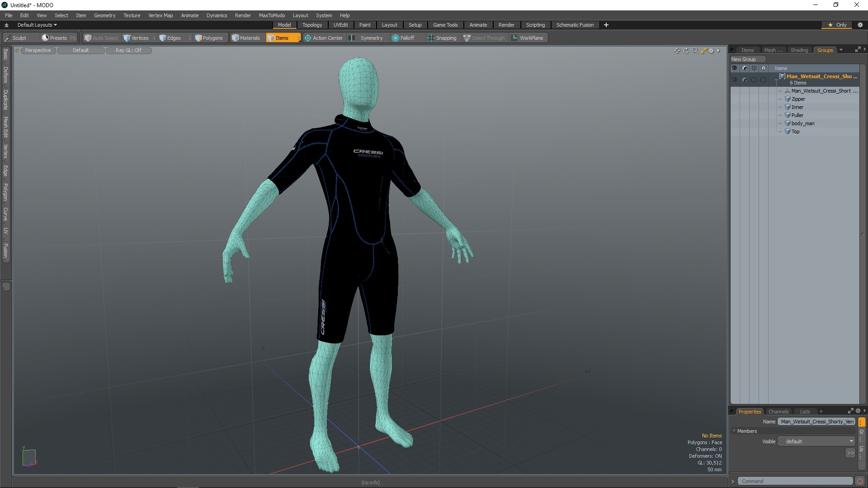This screenshot has height=488, width=868.
Task: Click the record circle next to Command
Action: coord(860,481)
